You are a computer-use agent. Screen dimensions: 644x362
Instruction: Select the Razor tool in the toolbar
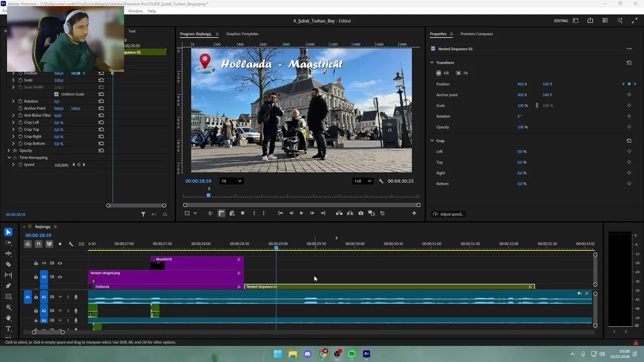click(x=8, y=264)
